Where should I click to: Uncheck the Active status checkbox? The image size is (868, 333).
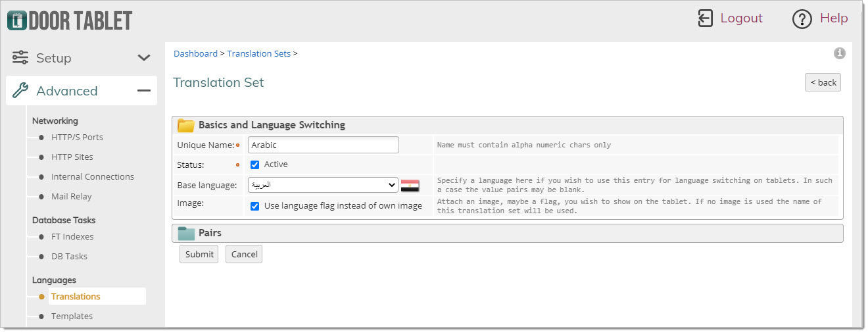pos(255,165)
